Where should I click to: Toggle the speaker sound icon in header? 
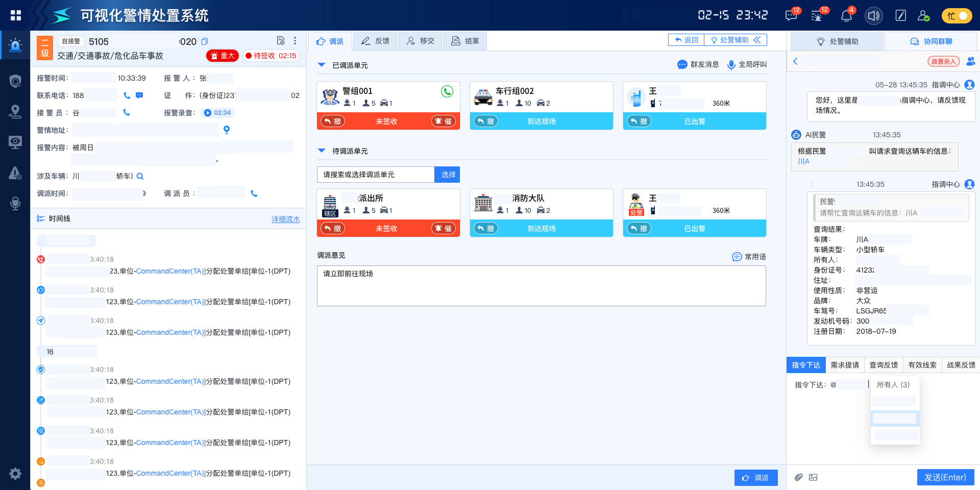873,16
